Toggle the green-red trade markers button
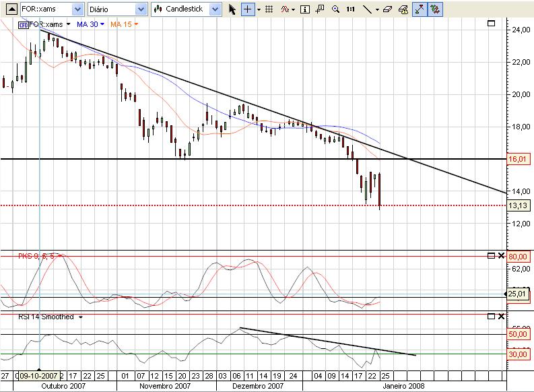Viewport: 534px width, 392px height. coord(435,9)
